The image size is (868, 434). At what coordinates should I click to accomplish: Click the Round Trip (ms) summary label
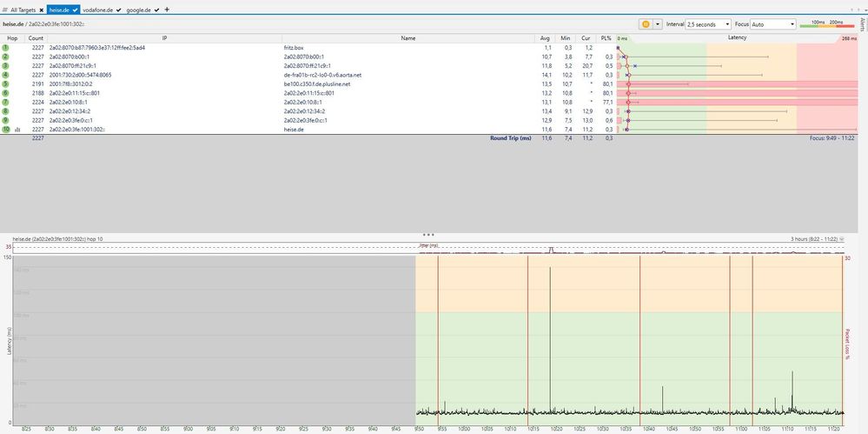(510, 138)
